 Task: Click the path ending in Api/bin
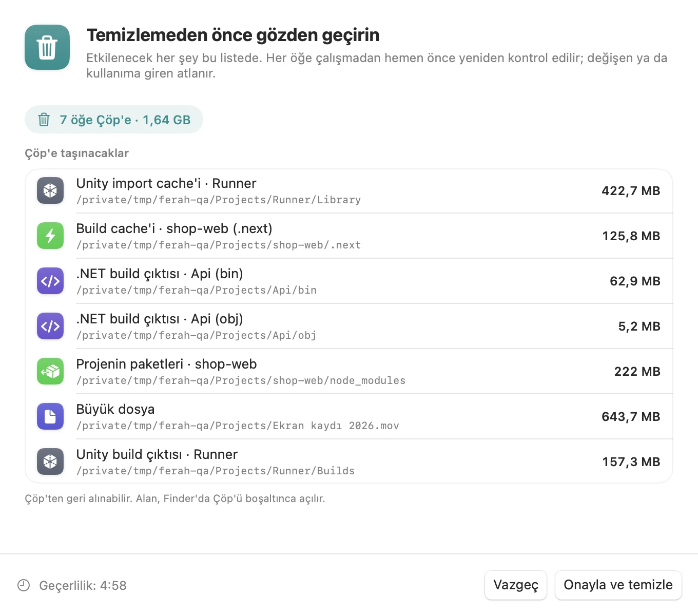tap(197, 290)
